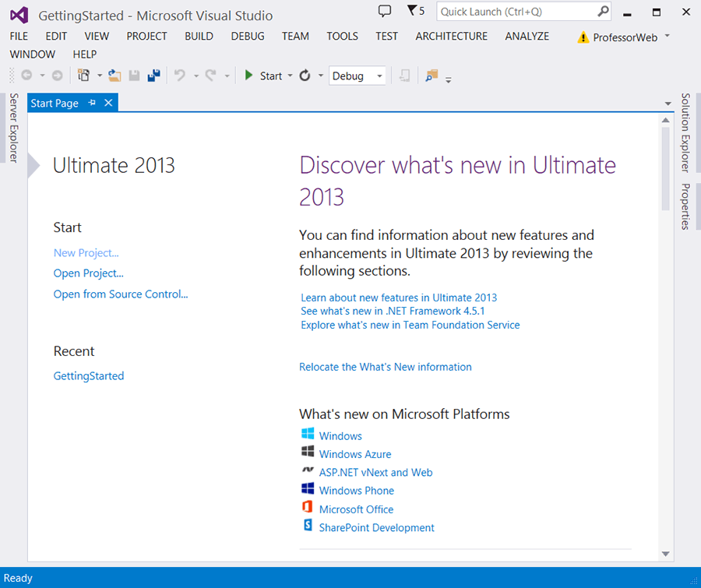Click Relocate the What's New information link
The width and height of the screenshot is (701, 588).
click(386, 367)
